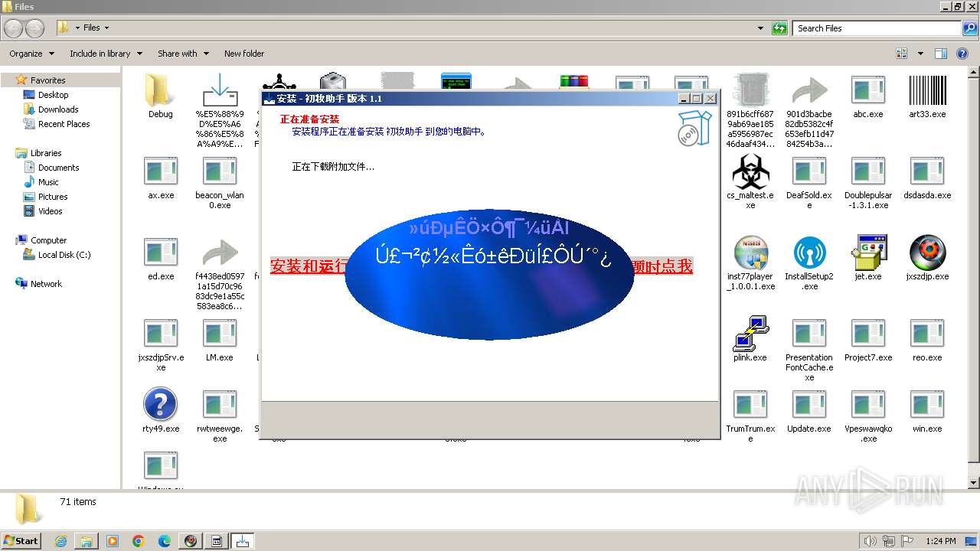
Task: Open the Start menu
Action: (21, 541)
